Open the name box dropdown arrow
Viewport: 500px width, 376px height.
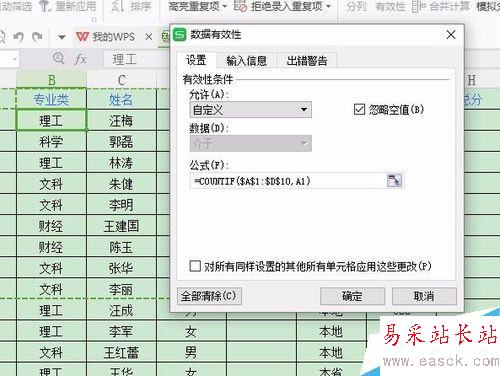[x=14, y=60]
